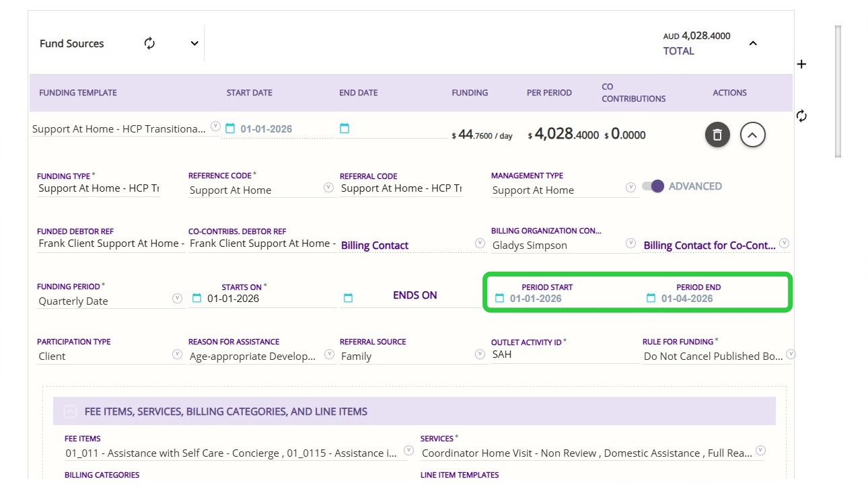Open the Fund Sources dropdown arrow
Image resolution: width=868 pixels, height=485 pixels.
click(x=194, y=44)
